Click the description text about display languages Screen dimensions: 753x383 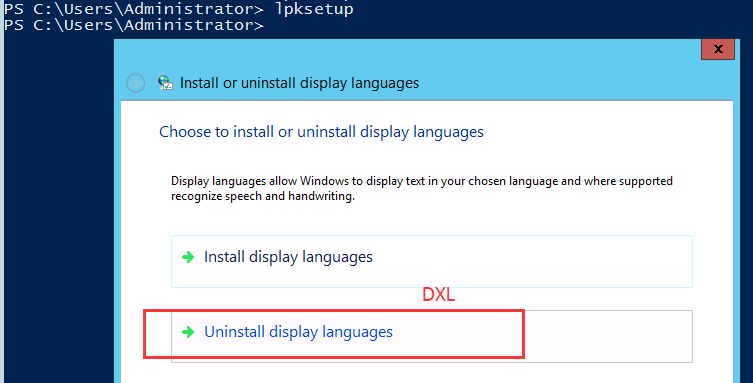coord(422,189)
